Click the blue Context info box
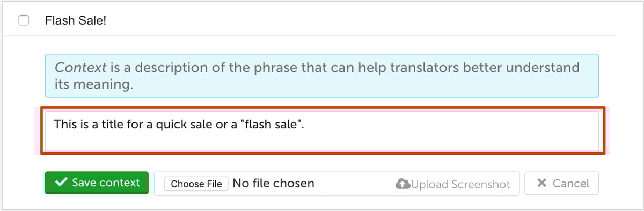The image size is (644, 211). coord(322,75)
